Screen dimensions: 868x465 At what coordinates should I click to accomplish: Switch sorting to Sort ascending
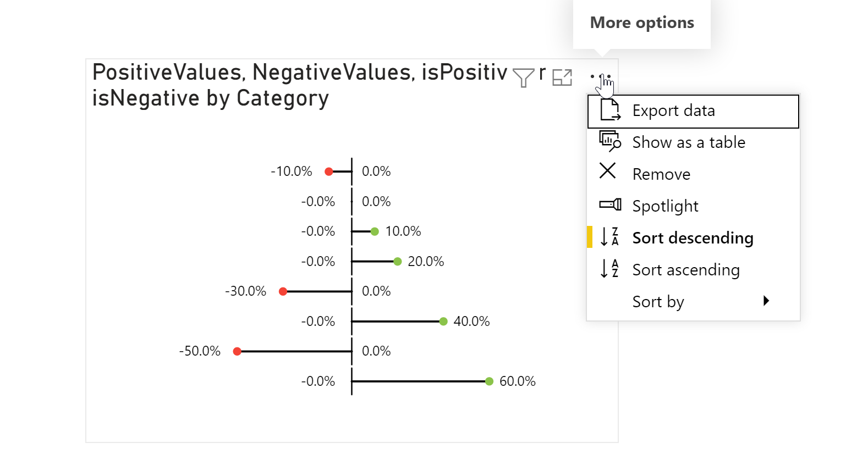tap(686, 269)
